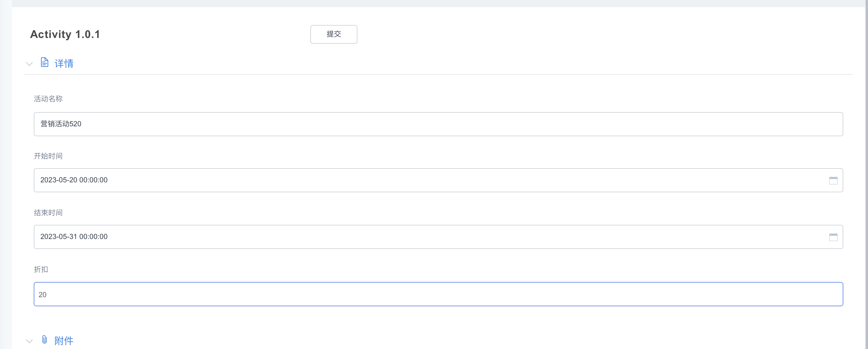Click the gray header strip above the form
This screenshot has height=349, width=868.
click(438, 3)
